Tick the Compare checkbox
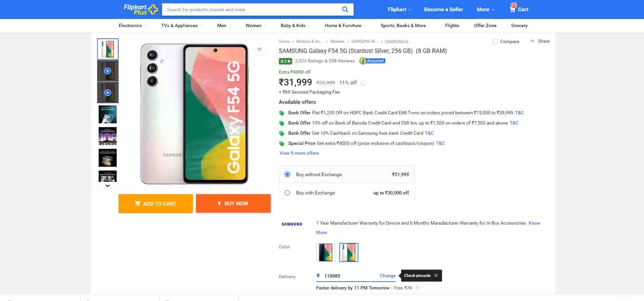Viewport: 644px width, 301px height. 495,41
